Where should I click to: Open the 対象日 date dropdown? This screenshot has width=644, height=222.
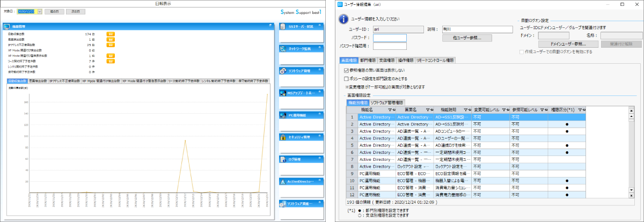click(39, 11)
